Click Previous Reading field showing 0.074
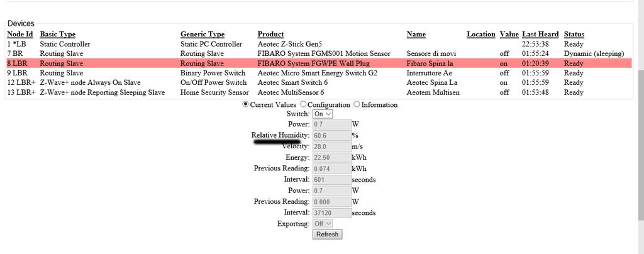This screenshot has height=254, width=644. point(331,168)
